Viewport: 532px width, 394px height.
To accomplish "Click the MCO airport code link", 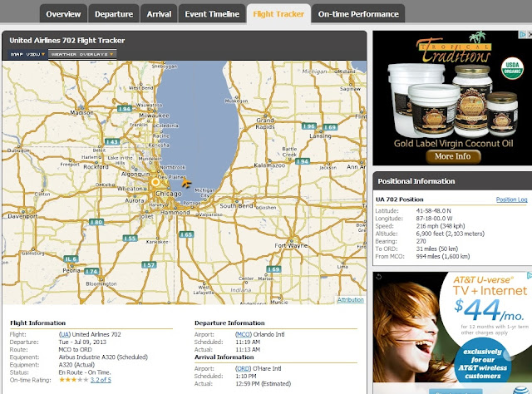I will coord(244,334).
